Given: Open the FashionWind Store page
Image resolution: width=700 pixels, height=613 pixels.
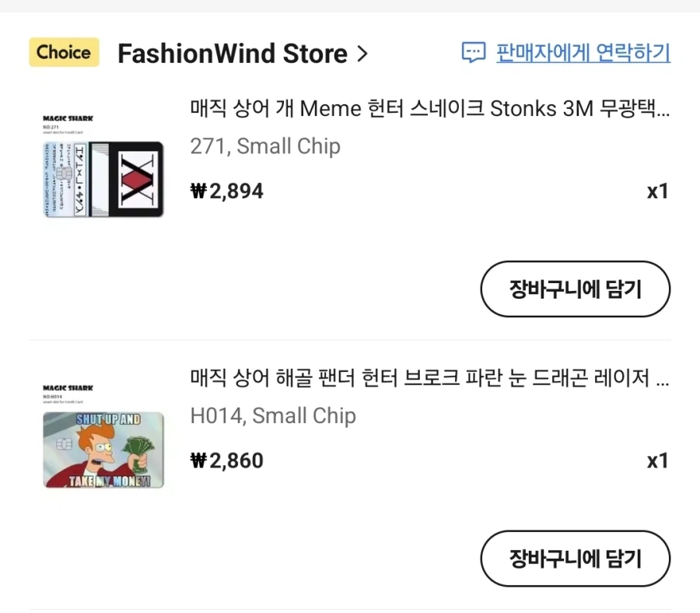Looking at the screenshot, I should 232,54.
